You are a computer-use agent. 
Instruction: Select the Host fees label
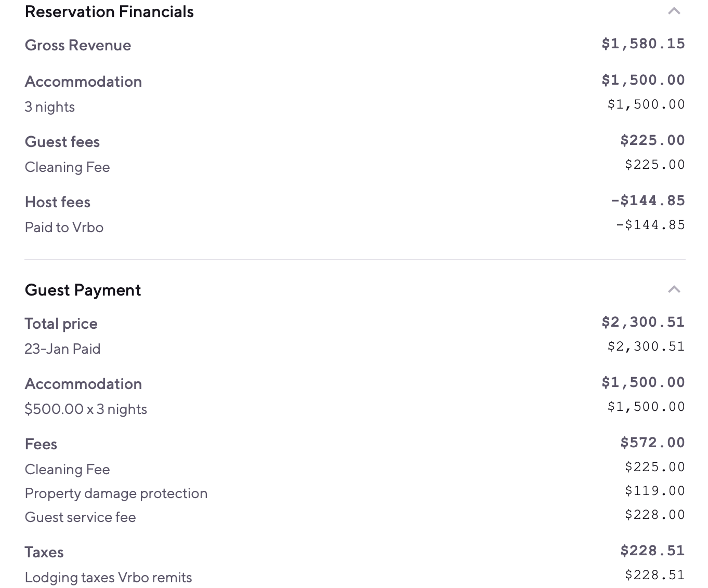[58, 202]
